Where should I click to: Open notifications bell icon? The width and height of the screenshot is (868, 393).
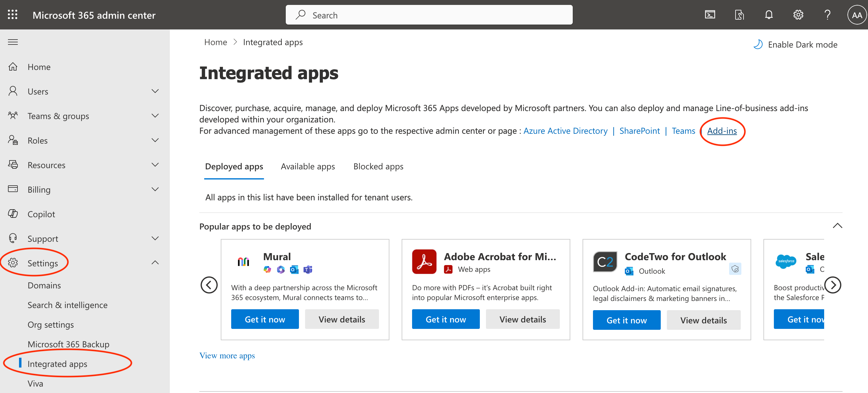click(x=768, y=14)
